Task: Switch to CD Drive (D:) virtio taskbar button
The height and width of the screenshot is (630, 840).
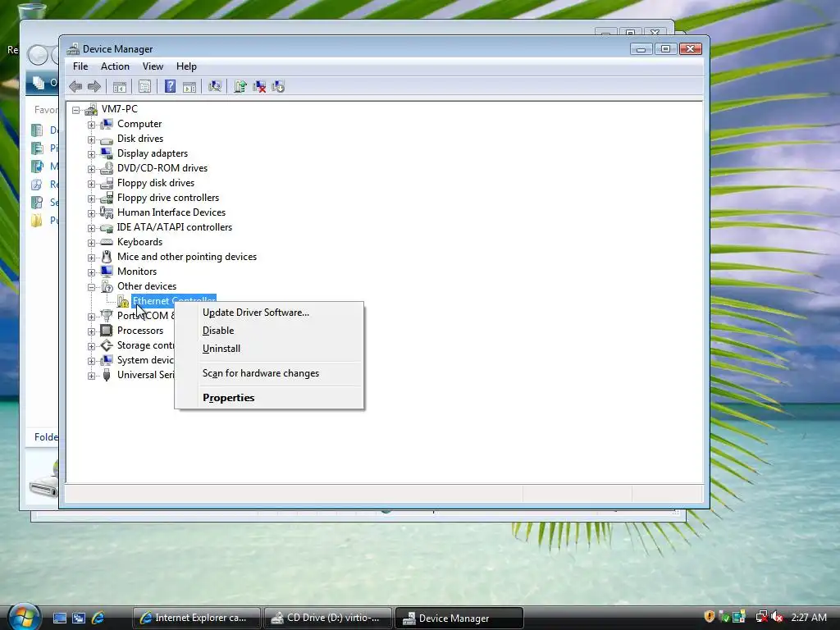Action: coord(328,618)
